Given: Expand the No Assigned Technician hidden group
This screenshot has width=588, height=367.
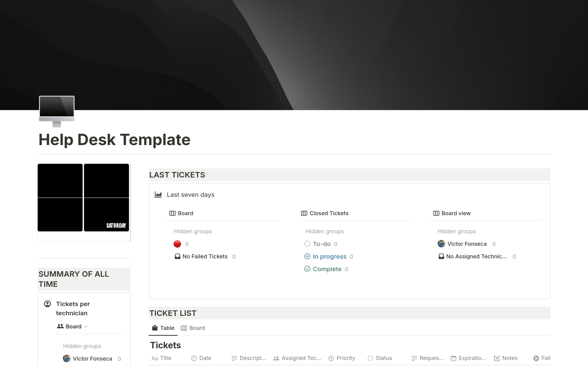Looking at the screenshot, I should (x=477, y=257).
